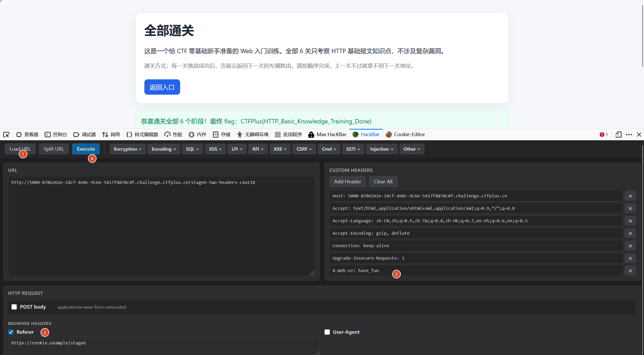The width and height of the screenshot is (644, 355).
Task: Open the XSS dropdown menu
Action: pos(215,149)
